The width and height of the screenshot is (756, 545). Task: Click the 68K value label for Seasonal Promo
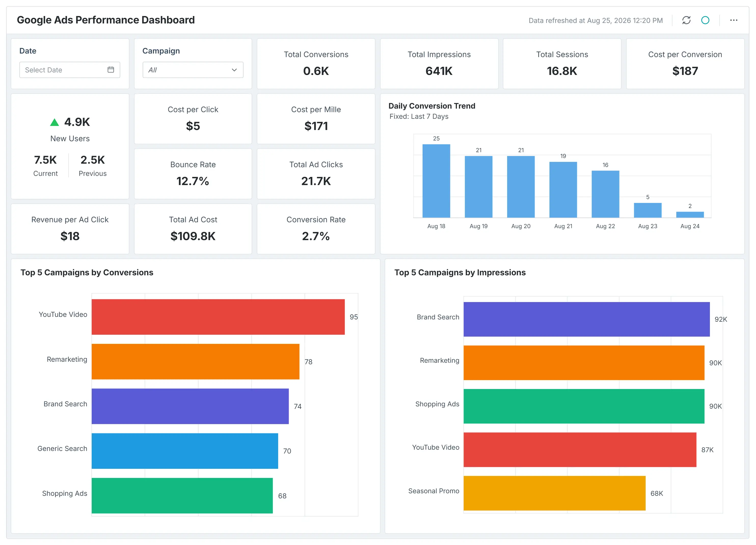656,494
